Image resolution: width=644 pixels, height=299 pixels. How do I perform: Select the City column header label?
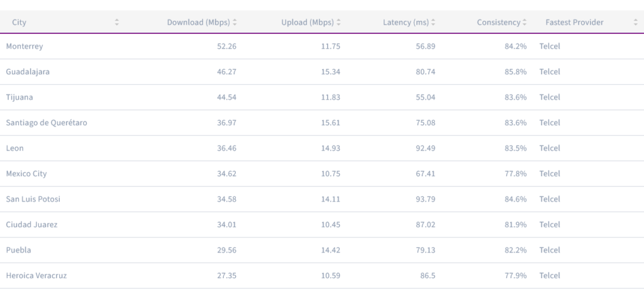click(19, 23)
